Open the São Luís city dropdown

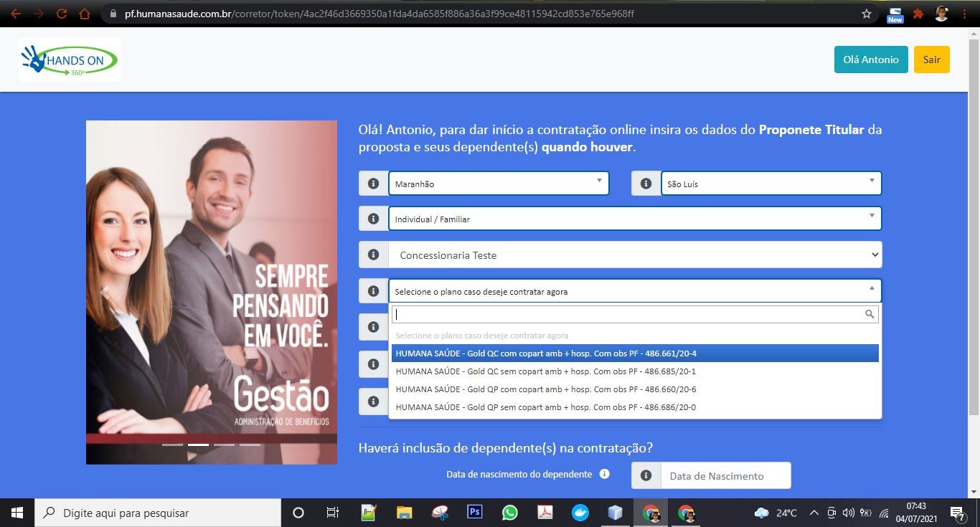pos(771,184)
